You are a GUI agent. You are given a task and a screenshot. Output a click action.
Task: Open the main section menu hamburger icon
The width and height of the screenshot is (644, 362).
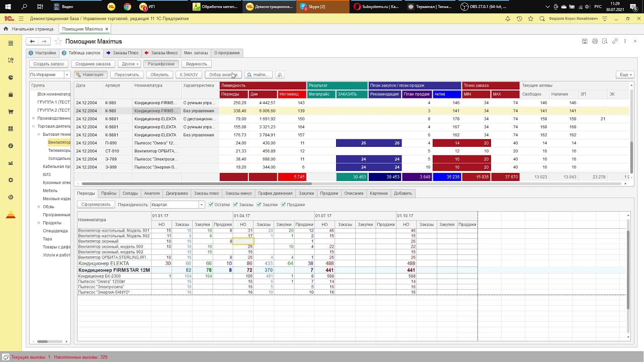tap(11, 43)
